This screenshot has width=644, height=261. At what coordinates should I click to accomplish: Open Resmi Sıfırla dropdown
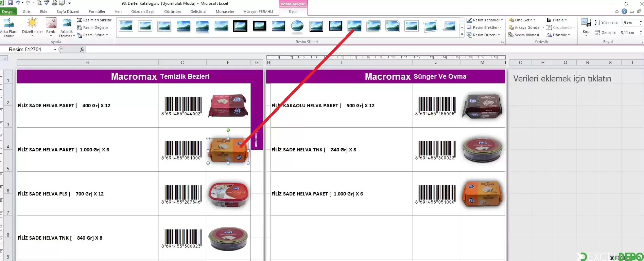coord(92,35)
